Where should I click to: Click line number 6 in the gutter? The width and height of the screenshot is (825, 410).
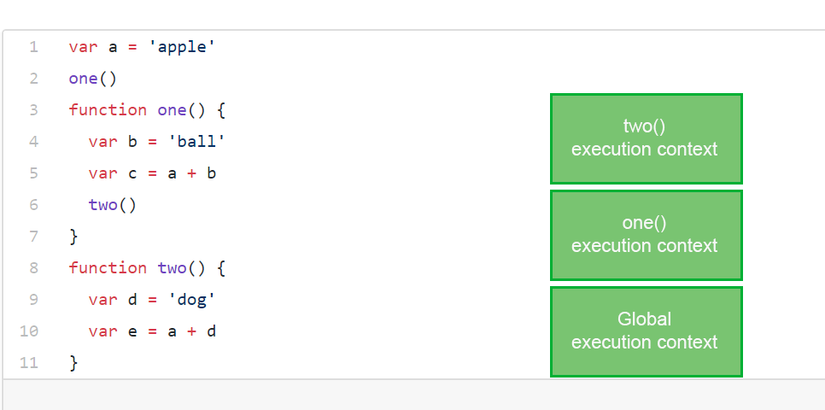tap(34, 205)
